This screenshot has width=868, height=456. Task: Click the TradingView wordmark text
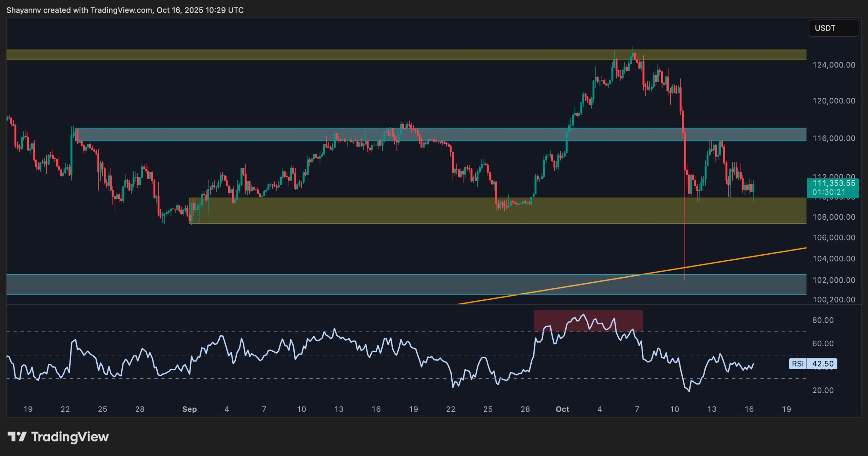pyautogui.click(x=70, y=437)
